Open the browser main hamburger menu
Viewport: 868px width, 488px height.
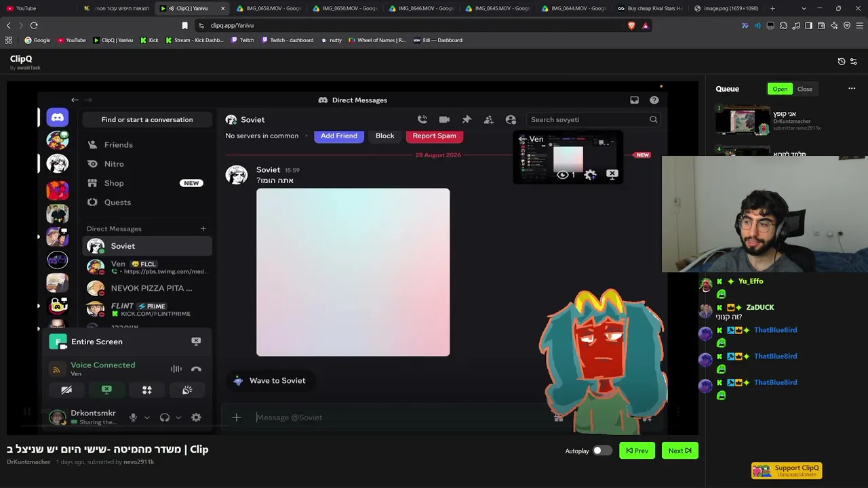pos(860,26)
